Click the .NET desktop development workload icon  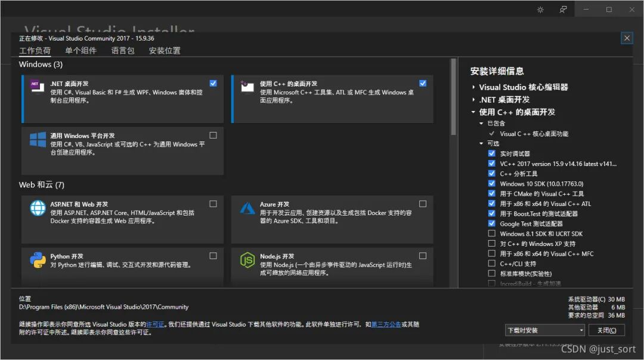click(x=37, y=87)
